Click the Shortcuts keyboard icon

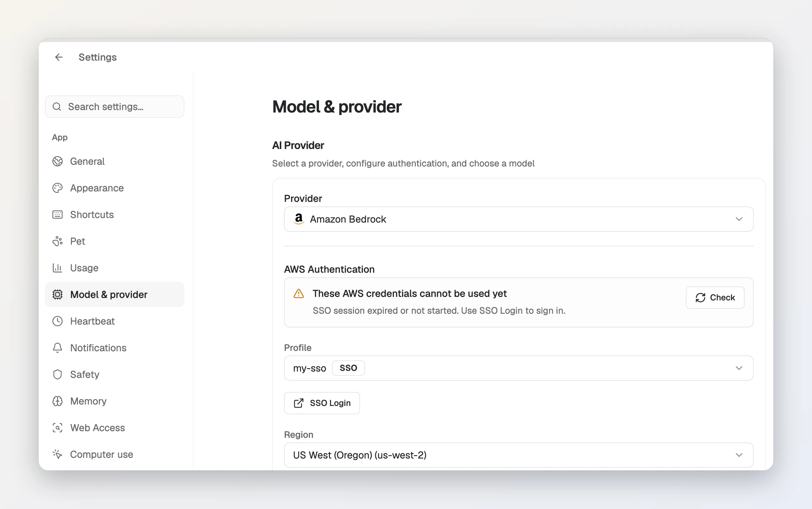[x=57, y=215]
